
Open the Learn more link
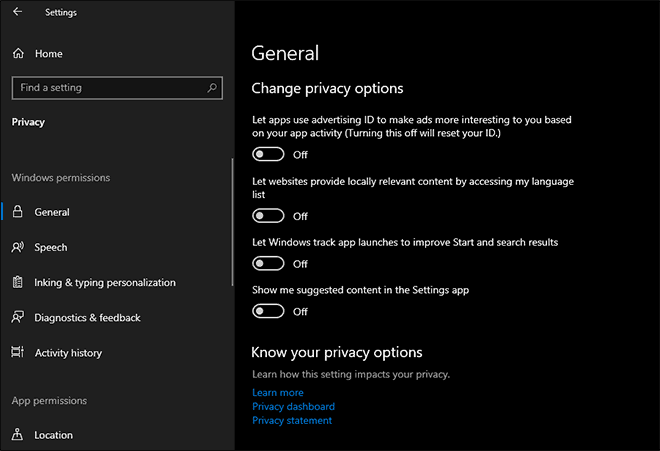point(277,392)
